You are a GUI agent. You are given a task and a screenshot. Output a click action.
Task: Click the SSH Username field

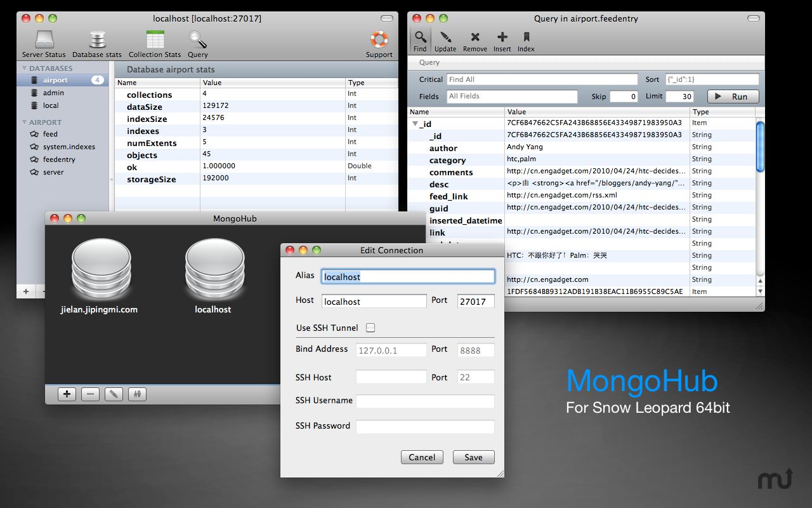[425, 401]
